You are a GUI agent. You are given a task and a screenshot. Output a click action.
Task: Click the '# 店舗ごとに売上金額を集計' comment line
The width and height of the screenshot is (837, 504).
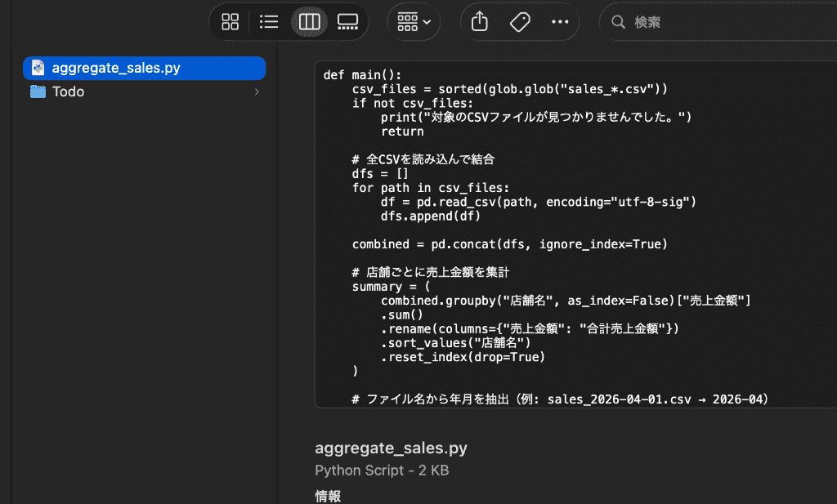click(430, 273)
